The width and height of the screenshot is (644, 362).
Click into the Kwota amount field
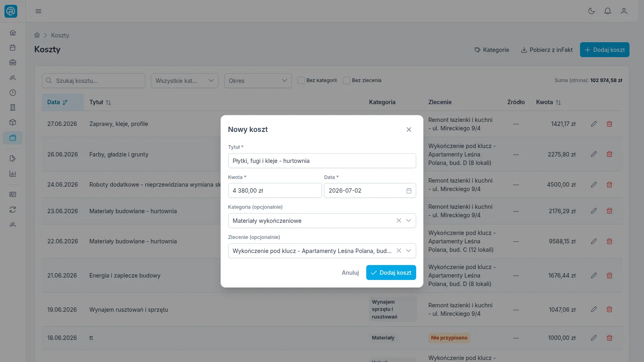pos(275,191)
